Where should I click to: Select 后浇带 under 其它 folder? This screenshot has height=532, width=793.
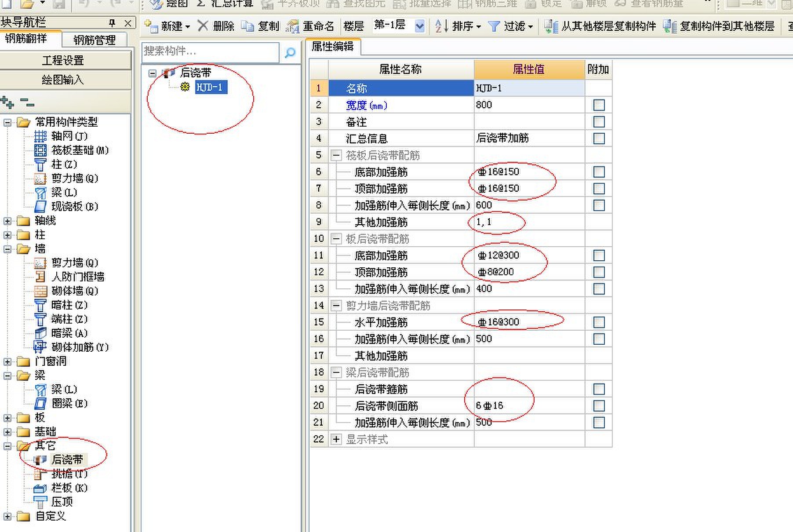(67, 460)
